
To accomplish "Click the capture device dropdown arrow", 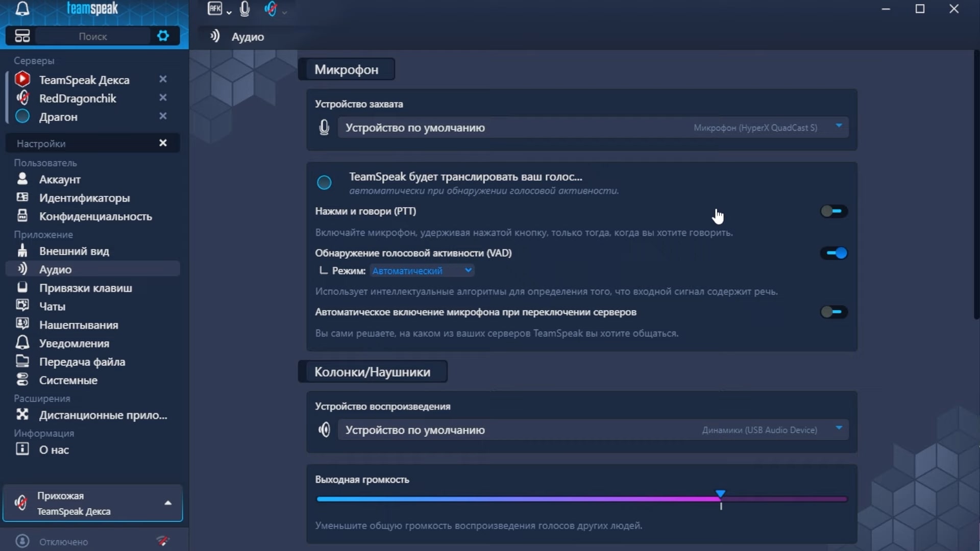I will (839, 126).
